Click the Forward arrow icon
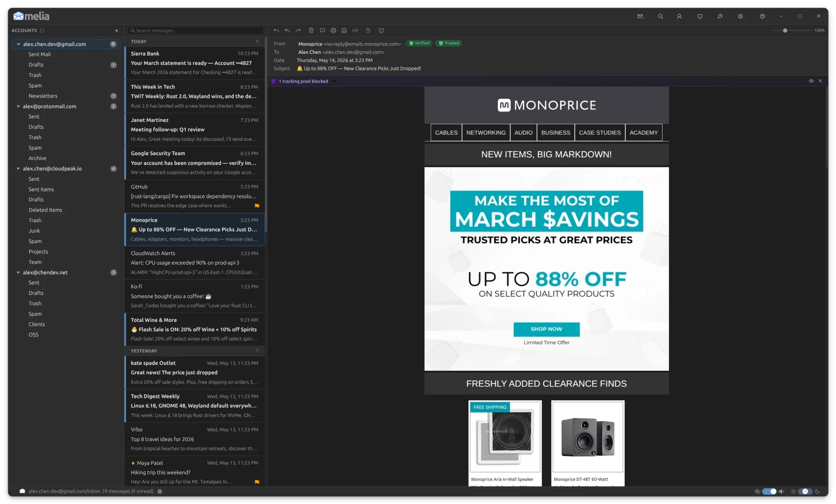Viewport: 836px width, 504px height. click(x=298, y=31)
